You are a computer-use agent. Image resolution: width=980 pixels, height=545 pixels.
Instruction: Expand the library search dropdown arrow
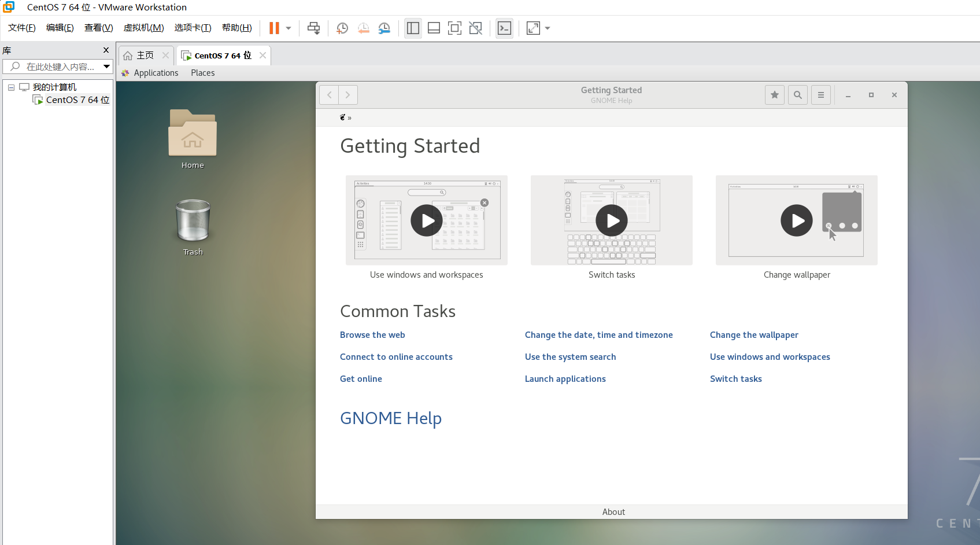107,67
